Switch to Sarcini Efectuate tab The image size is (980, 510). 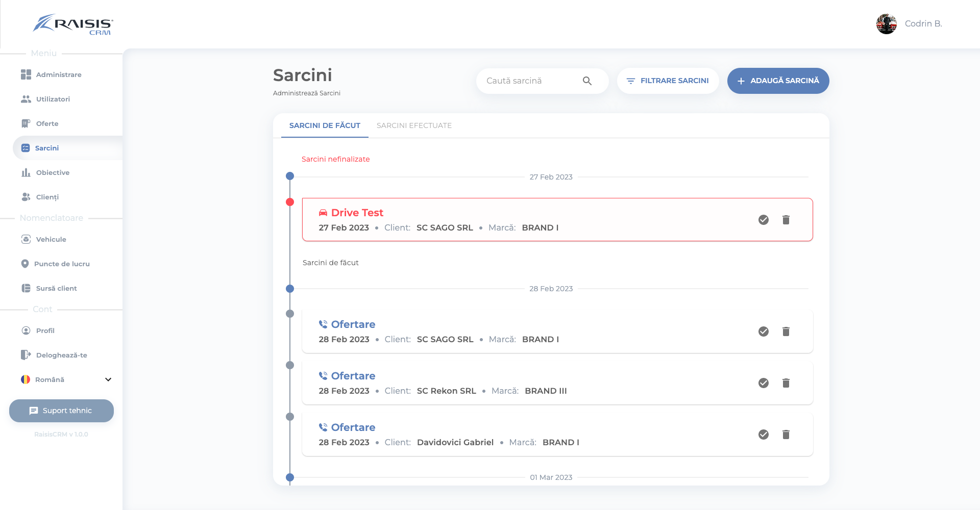click(x=414, y=125)
